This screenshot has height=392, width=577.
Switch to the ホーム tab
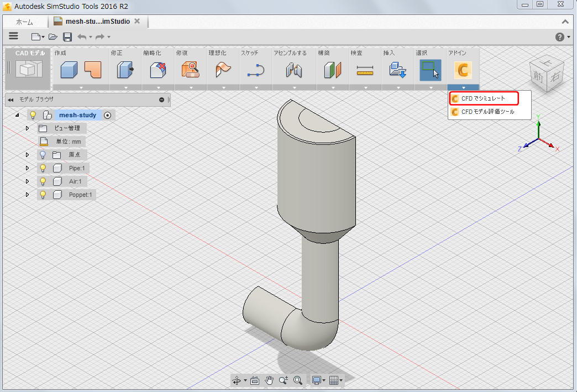click(24, 22)
